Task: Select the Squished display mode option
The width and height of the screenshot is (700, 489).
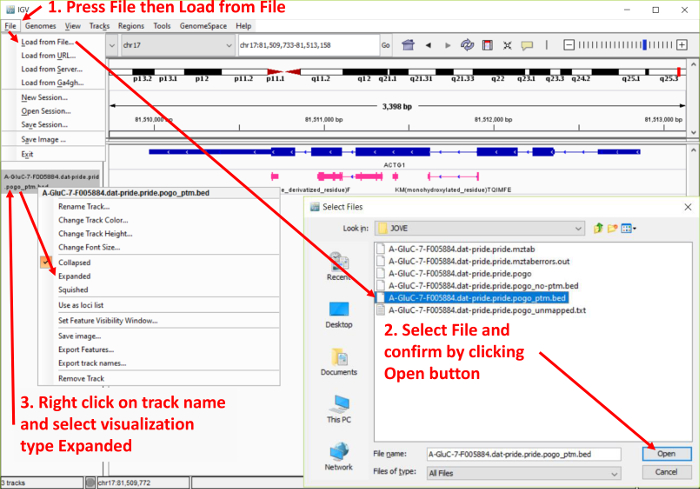Action: pyautogui.click(x=73, y=290)
